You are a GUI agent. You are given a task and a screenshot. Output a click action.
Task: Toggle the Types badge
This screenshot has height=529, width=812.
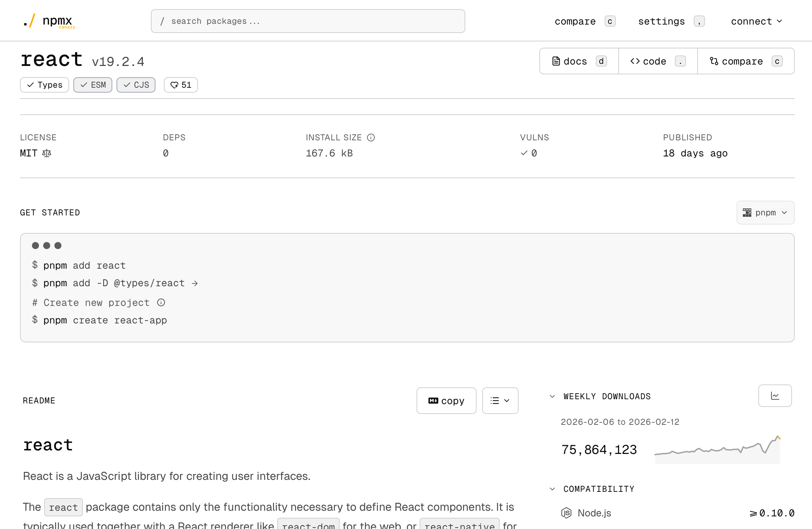coord(45,85)
